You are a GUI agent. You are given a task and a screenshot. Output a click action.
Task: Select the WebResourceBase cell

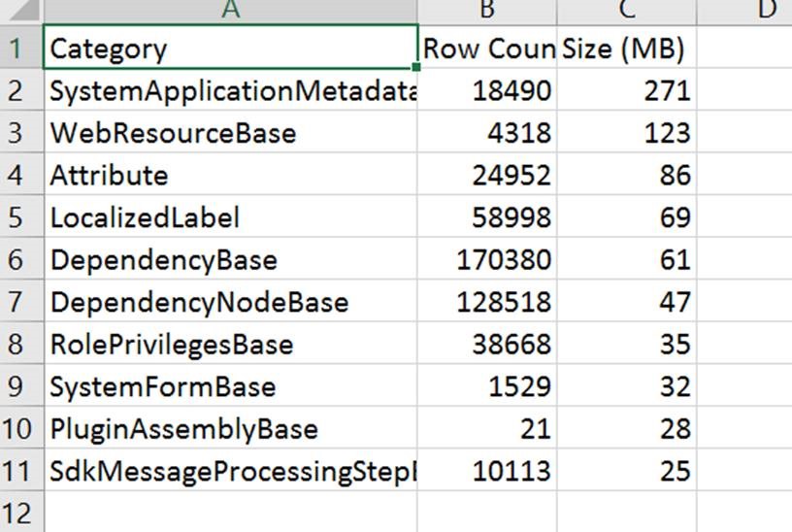pos(230,133)
